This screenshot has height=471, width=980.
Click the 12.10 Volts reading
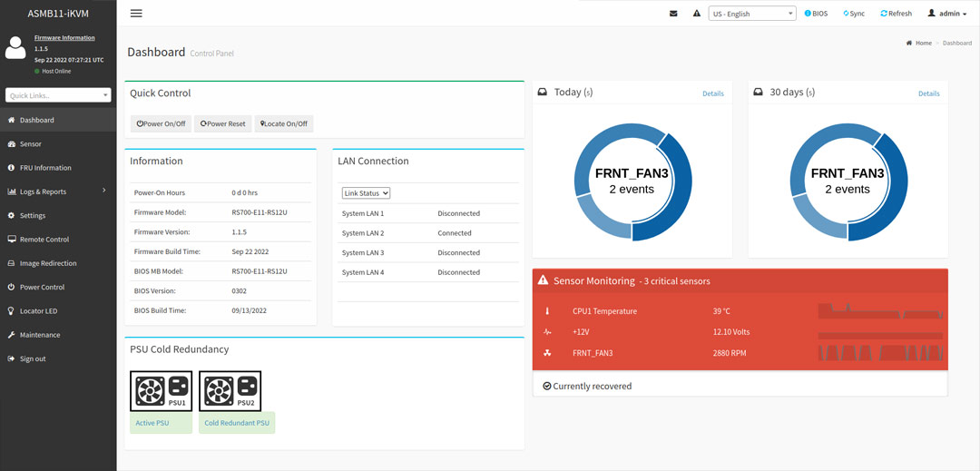731,332
